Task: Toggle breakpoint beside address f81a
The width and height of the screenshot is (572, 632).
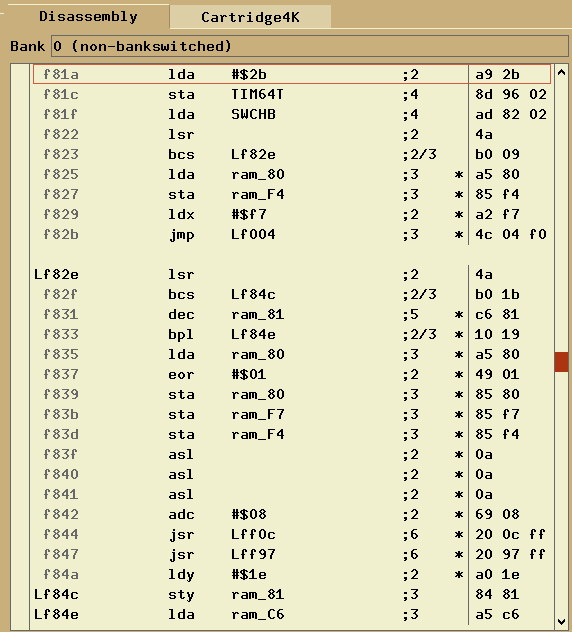Action: pyautogui.click(x=20, y=74)
